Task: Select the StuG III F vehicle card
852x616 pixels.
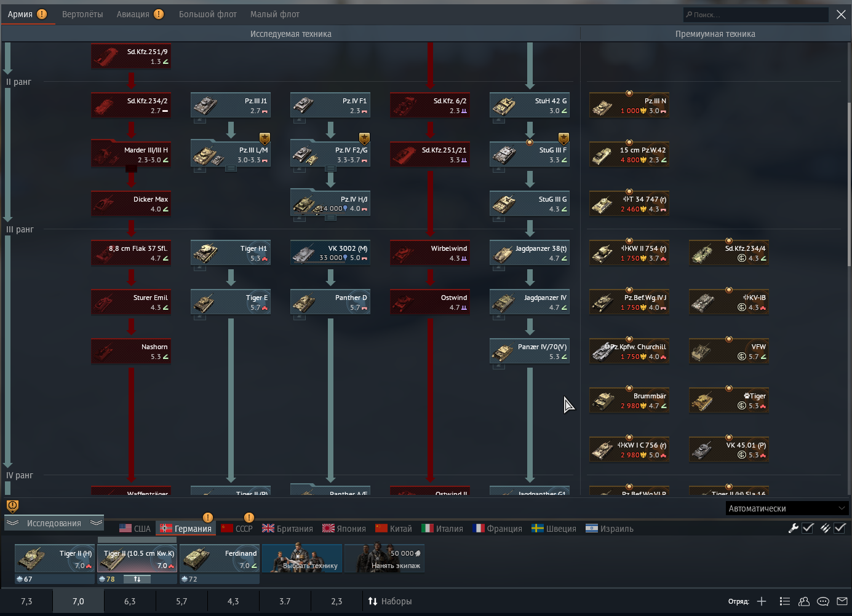Action: 530,155
